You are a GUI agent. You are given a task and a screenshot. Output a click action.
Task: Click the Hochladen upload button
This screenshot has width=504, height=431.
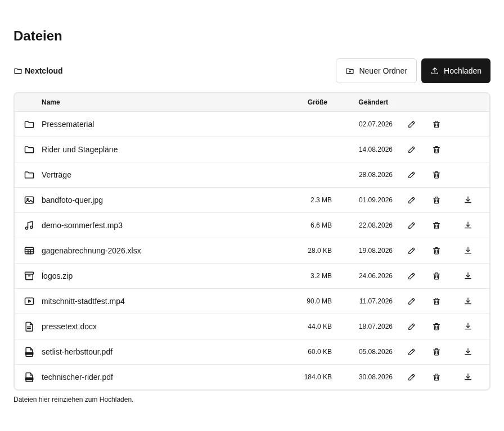pyautogui.click(x=456, y=71)
